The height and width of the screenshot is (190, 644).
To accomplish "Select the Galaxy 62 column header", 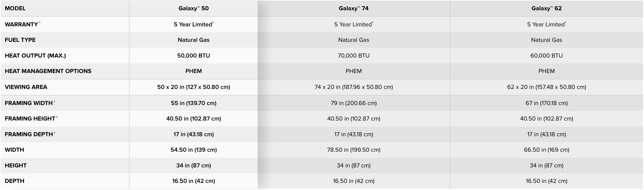I will point(546,8).
